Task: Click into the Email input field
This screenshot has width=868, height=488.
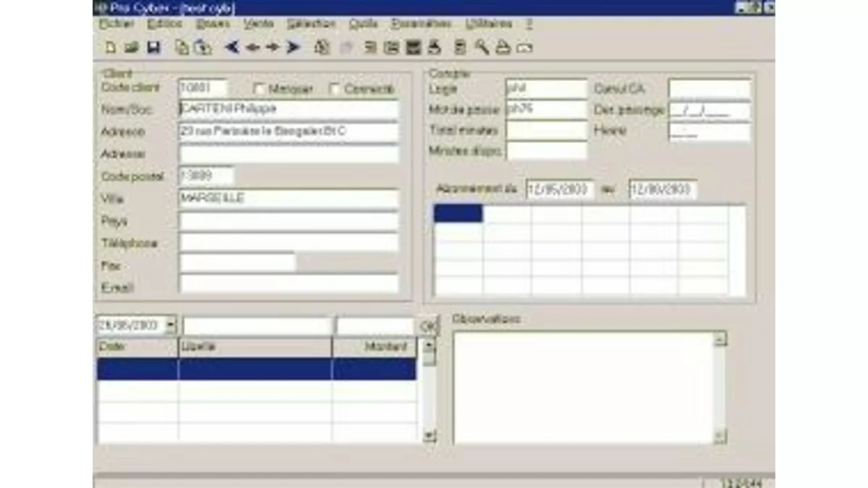Action: pyautogui.click(x=289, y=284)
